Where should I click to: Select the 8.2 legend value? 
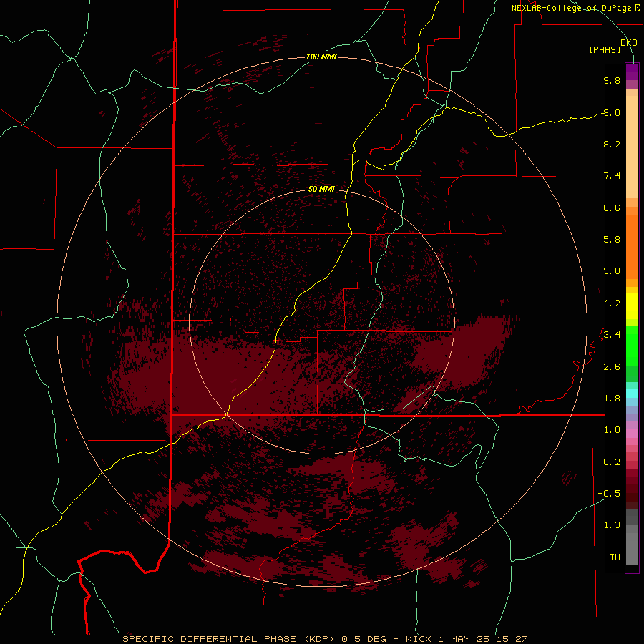(x=612, y=144)
